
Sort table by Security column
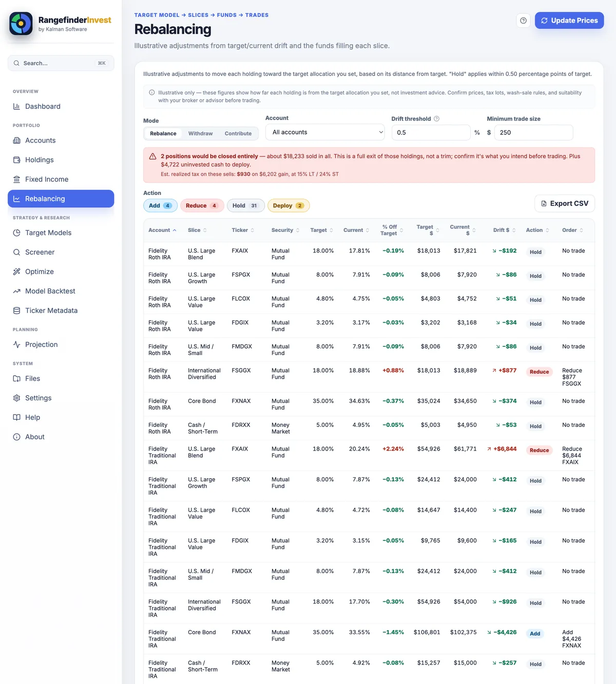pyautogui.click(x=285, y=230)
